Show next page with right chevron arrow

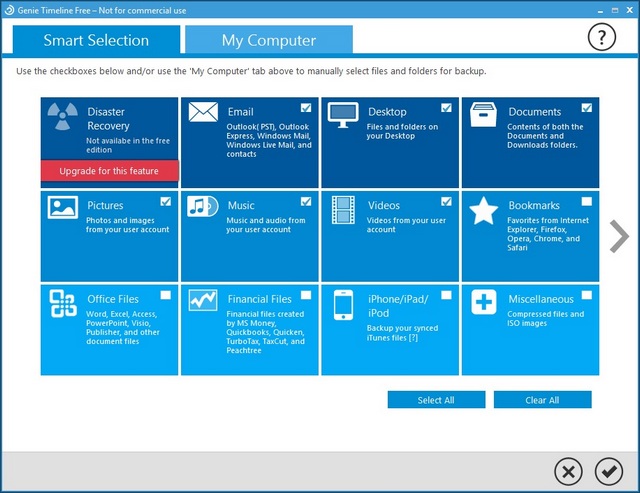619,237
